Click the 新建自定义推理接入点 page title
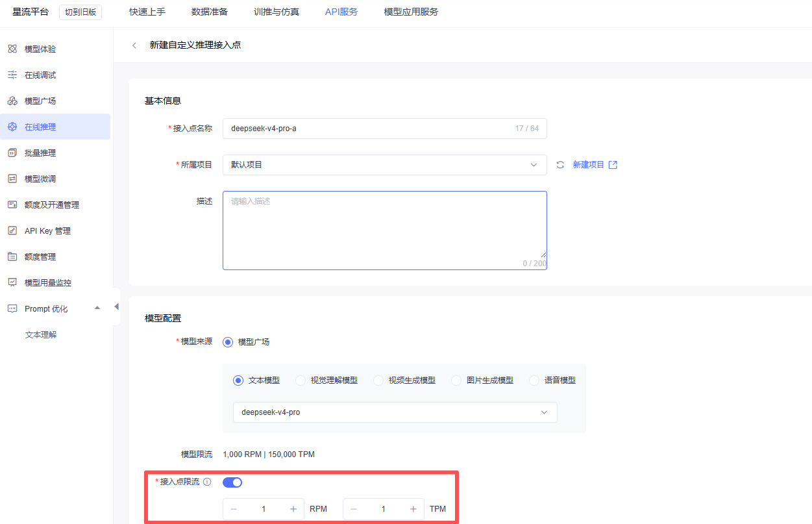This screenshot has height=524, width=812. pyautogui.click(x=195, y=45)
